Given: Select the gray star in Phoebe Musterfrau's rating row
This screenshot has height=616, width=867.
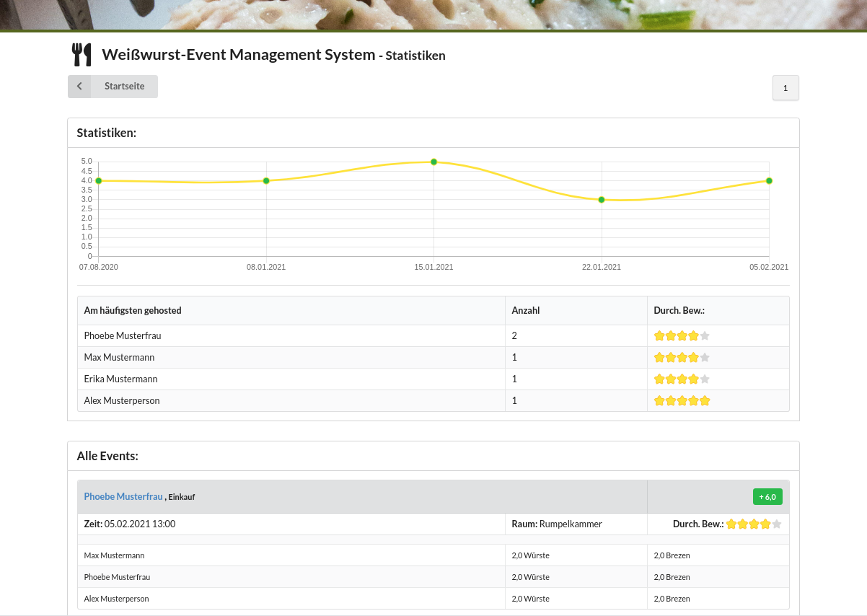Looking at the screenshot, I should click(705, 335).
